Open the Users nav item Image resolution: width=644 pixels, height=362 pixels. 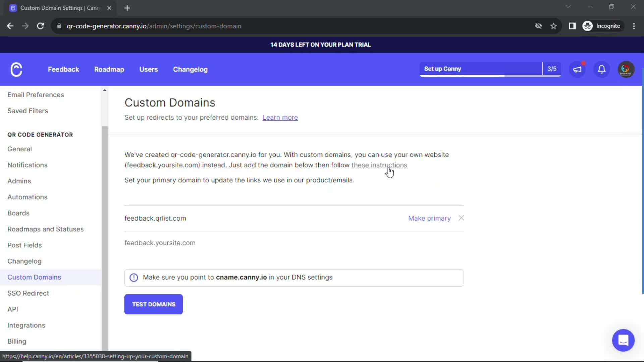(149, 69)
